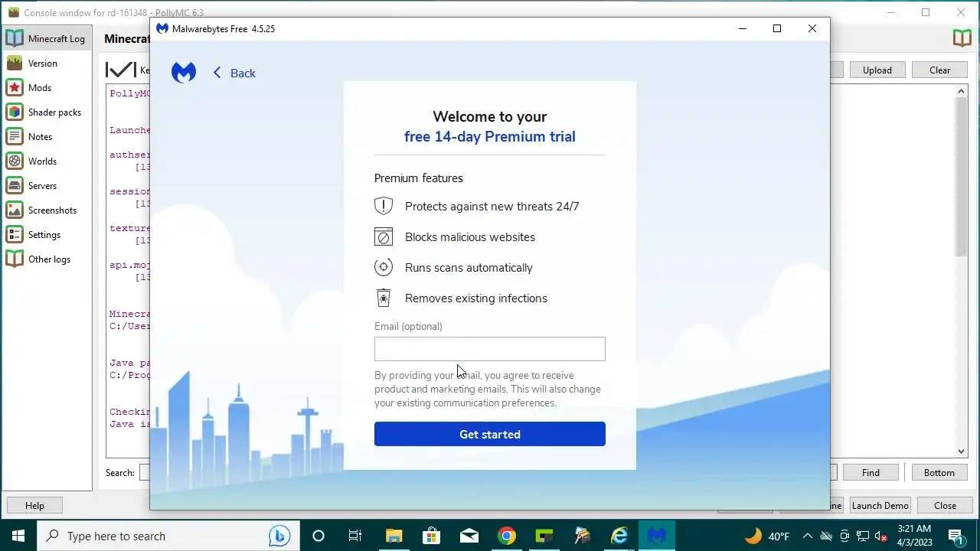Open the clock showing 3:21 AM
The width and height of the screenshot is (980, 551).
[914, 536]
